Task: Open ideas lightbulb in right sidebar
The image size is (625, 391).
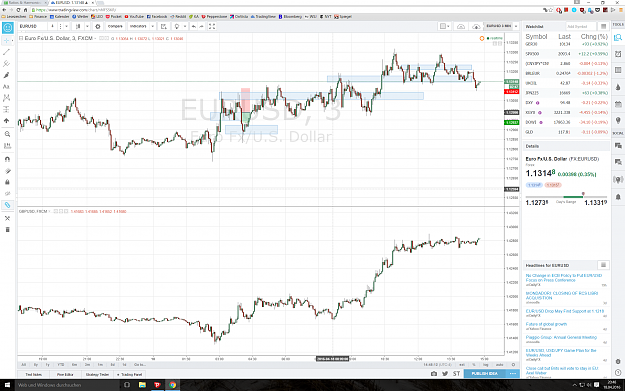Action: pyautogui.click(x=618, y=120)
